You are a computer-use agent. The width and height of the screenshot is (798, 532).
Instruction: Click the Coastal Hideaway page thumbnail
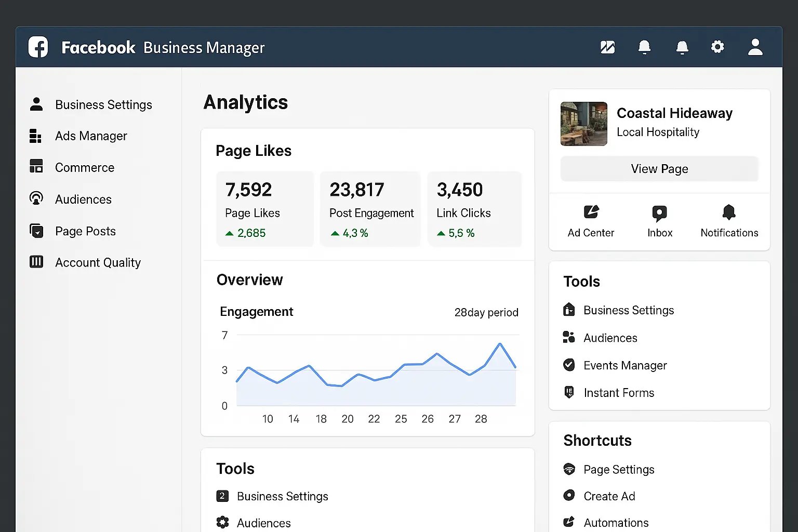pos(583,124)
